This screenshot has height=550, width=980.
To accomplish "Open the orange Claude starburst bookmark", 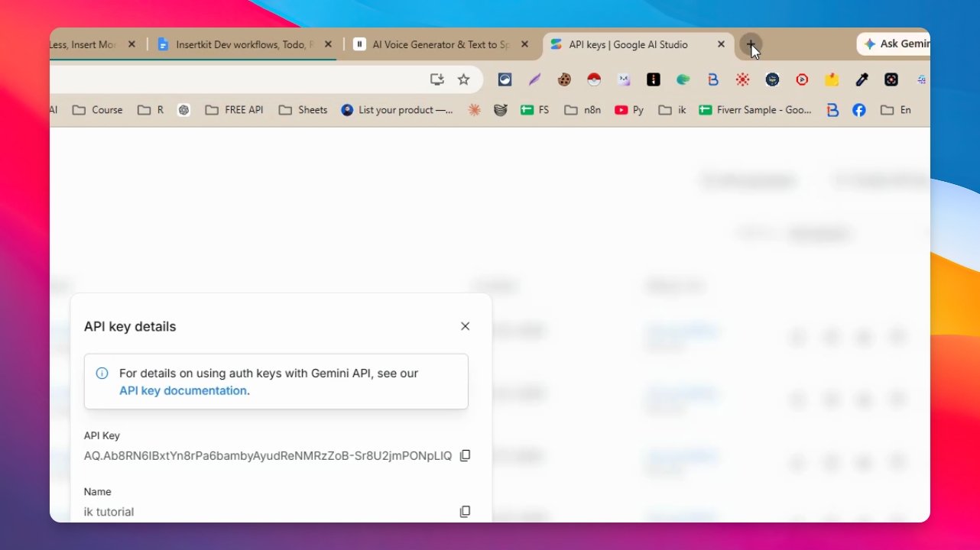I will [x=475, y=110].
